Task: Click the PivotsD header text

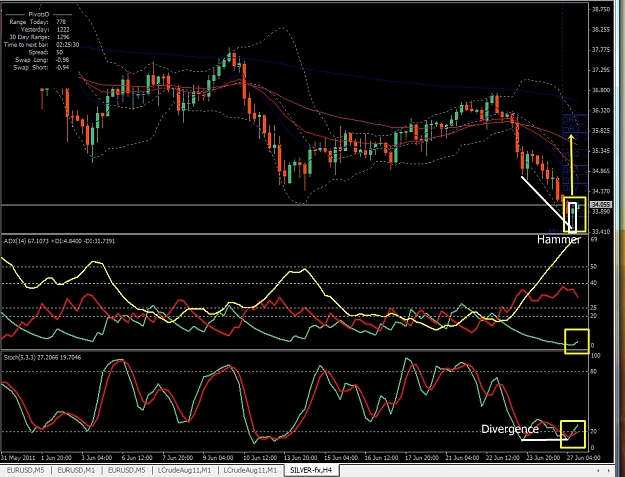Action: coord(39,14)
